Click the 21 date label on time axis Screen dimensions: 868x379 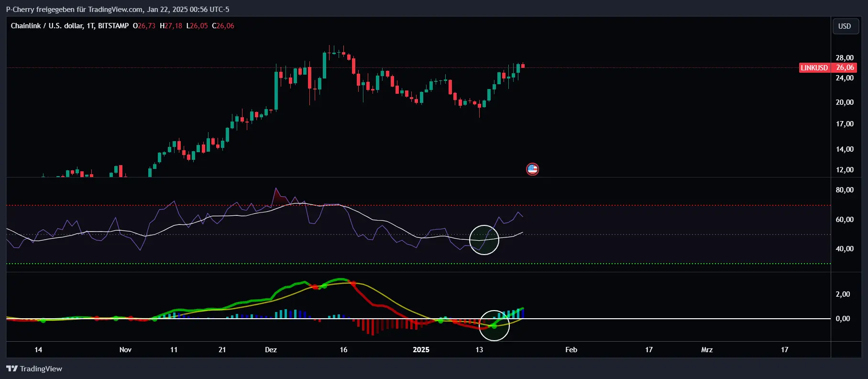pos(222,349)
